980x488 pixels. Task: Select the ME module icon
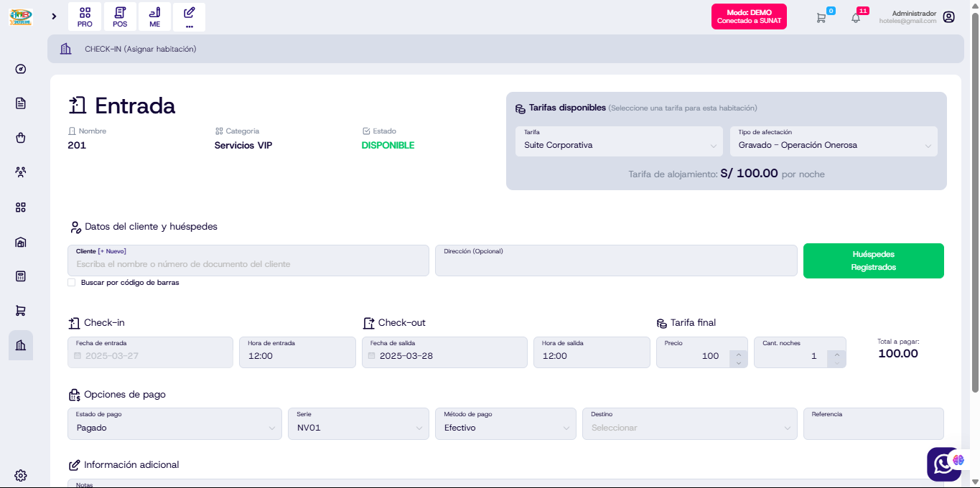[154, 17]
